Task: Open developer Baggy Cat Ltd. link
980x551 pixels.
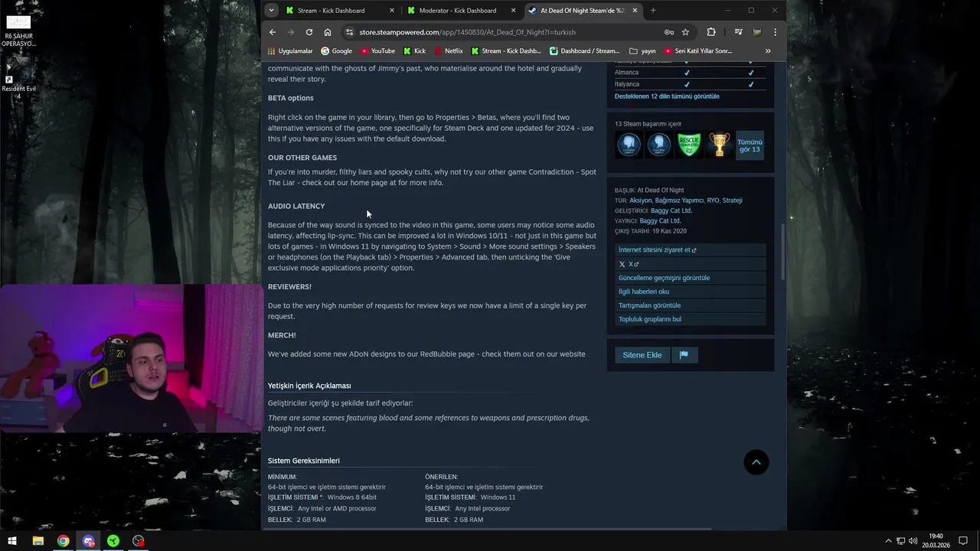Action: [671, 210]
